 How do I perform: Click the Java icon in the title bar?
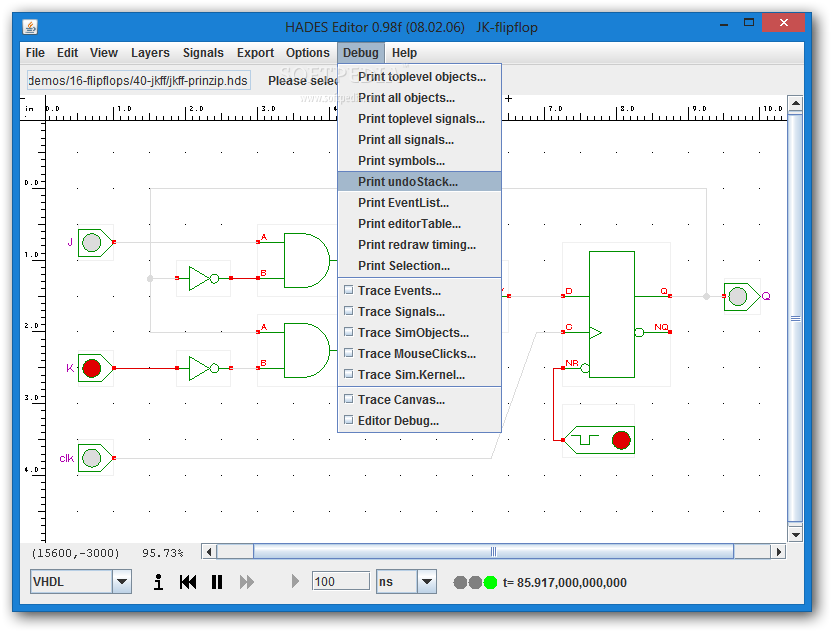(30, 27)
